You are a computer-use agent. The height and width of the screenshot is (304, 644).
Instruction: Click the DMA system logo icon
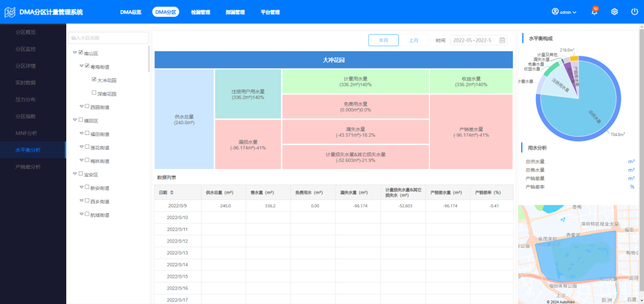(x=10, y=12)
